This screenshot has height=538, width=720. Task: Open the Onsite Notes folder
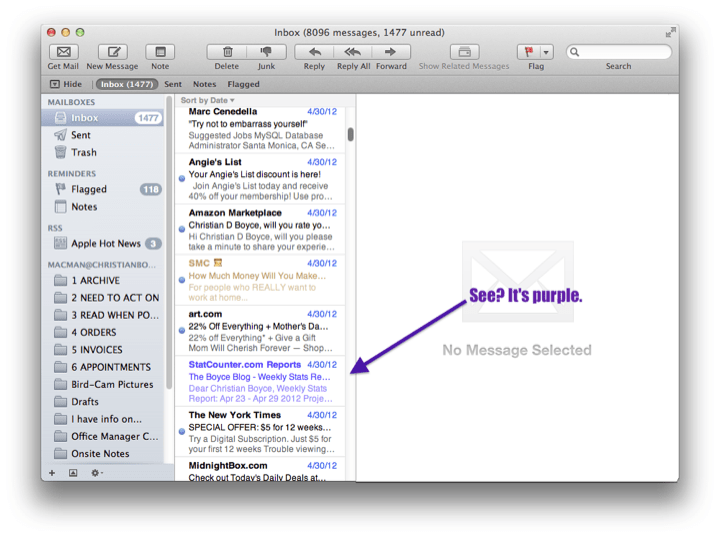[102, 454]
